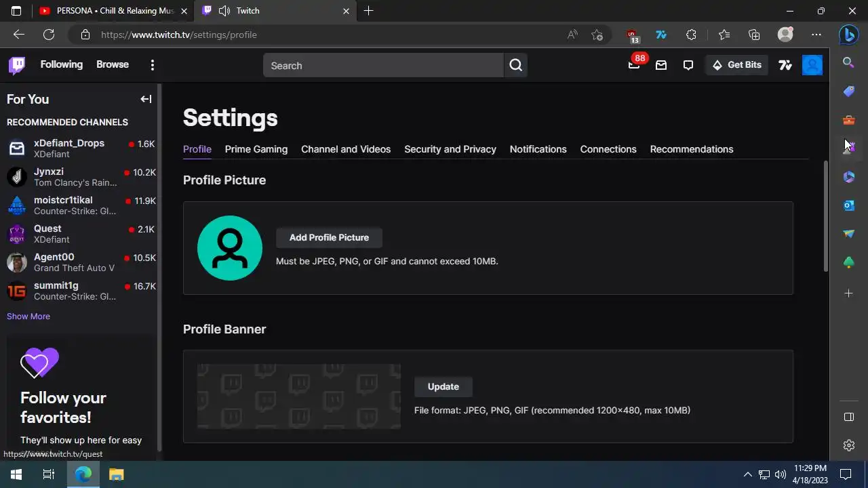Open the Recommendations settings tab
Screen dimensions: 868x488
click(x=692, y=149)
